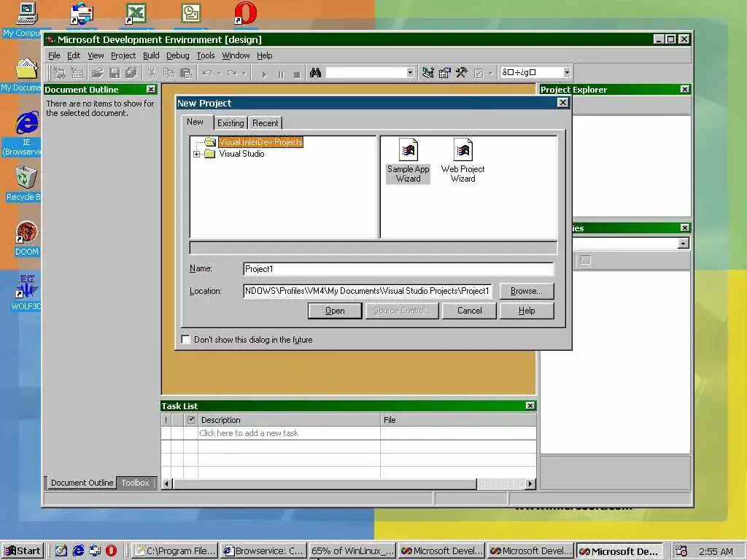Click the Add Item toolbar icon
This screenshot has width=747, height=560.
coord(77,73)
